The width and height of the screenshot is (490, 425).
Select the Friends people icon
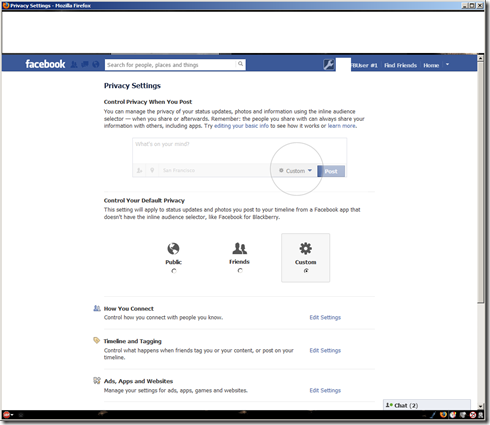click(x=239, y=248)
